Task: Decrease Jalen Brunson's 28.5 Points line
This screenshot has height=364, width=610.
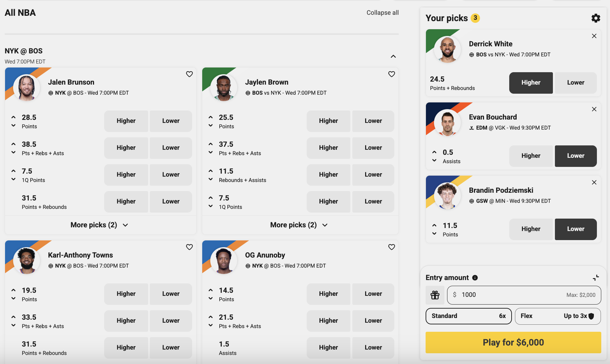Action: tap(13, 126)
